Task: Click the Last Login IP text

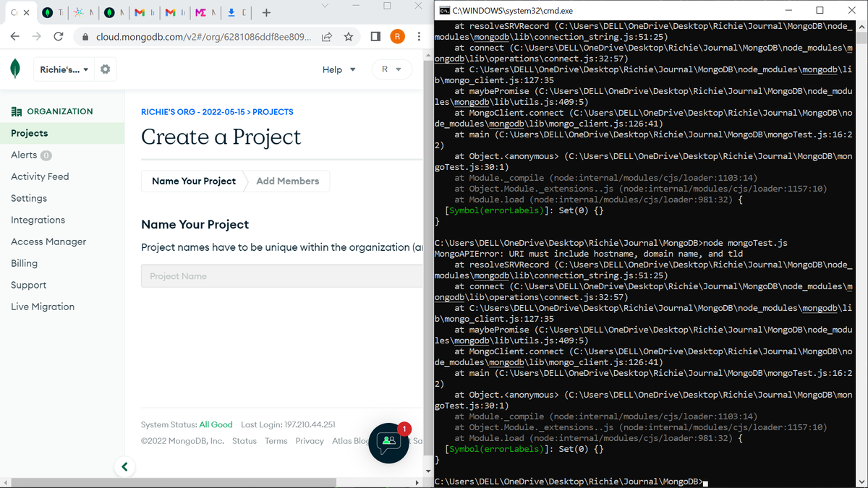Action: click(288, 424)
